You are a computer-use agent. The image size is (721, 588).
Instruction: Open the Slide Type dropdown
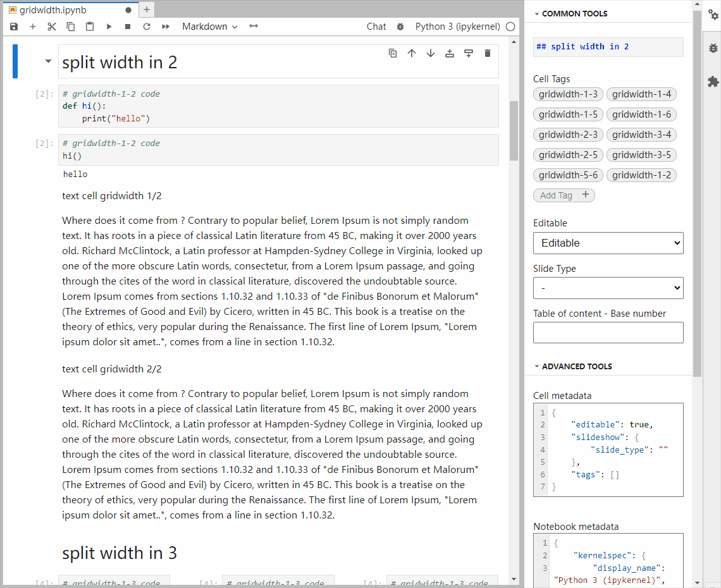point(608,288)
